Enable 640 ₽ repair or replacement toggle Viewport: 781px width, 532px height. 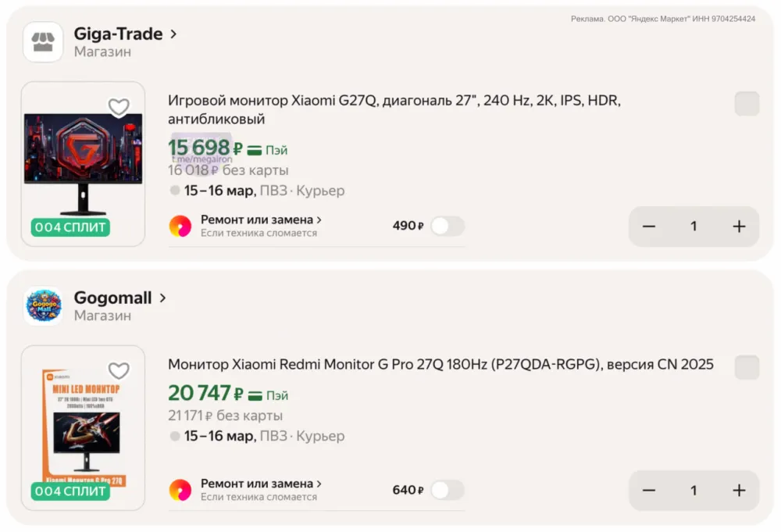(x=448, y=491)
